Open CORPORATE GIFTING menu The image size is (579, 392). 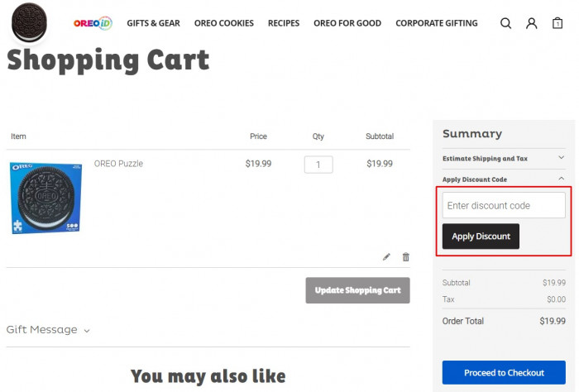click(x=437, y=23)
